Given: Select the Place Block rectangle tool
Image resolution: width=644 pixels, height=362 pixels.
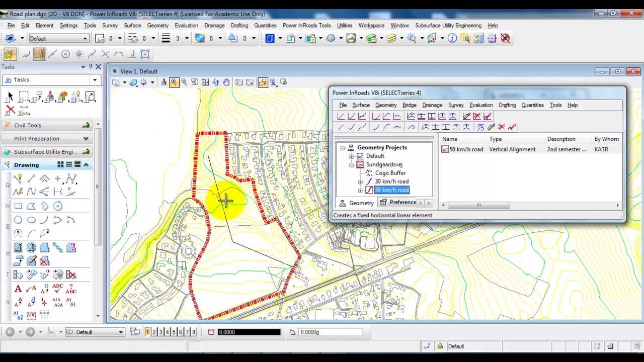Looking at the screenshot, I should tap(18, 206).
